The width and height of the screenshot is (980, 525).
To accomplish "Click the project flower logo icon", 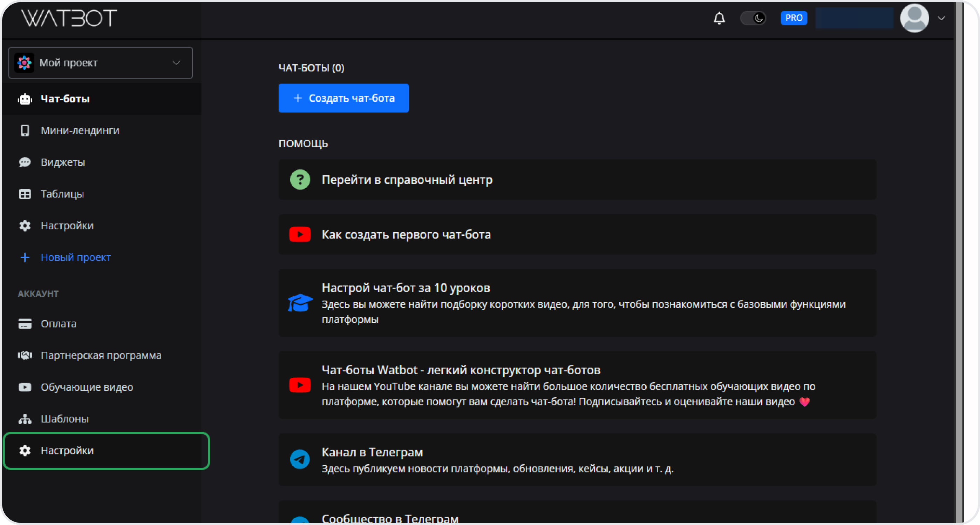I will pos(24,63).
